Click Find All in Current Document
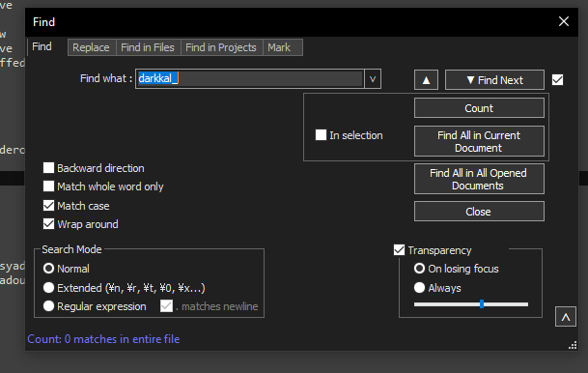The height and width of the screenshot is (373, 588). pyautogui.click(x=479, y=141)
